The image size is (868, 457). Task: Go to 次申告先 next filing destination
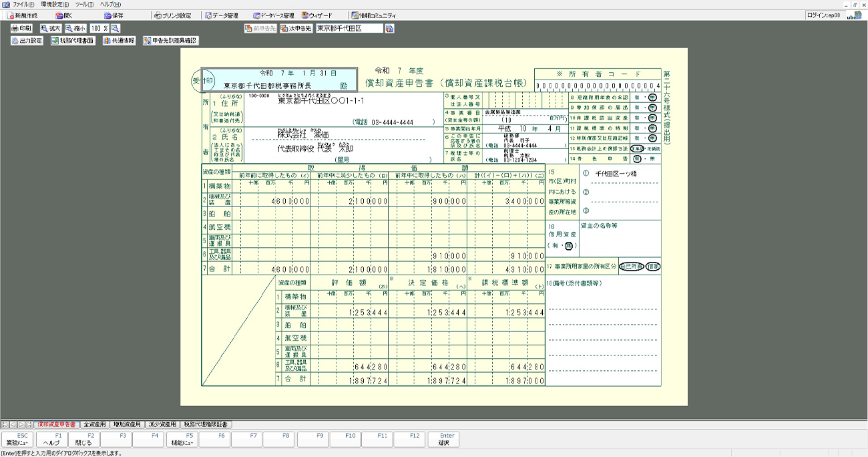click(296, 29)
